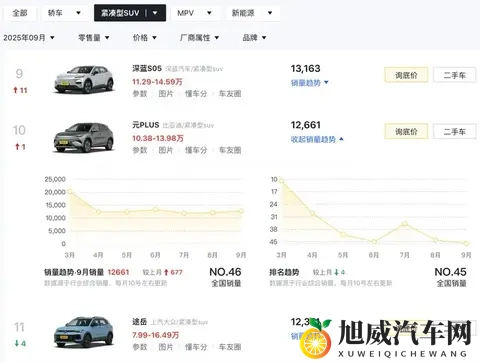The height and width of the screenshot is (363, 480).
Task: Open 参数 for 元PLUS
Action: point(140,150)
